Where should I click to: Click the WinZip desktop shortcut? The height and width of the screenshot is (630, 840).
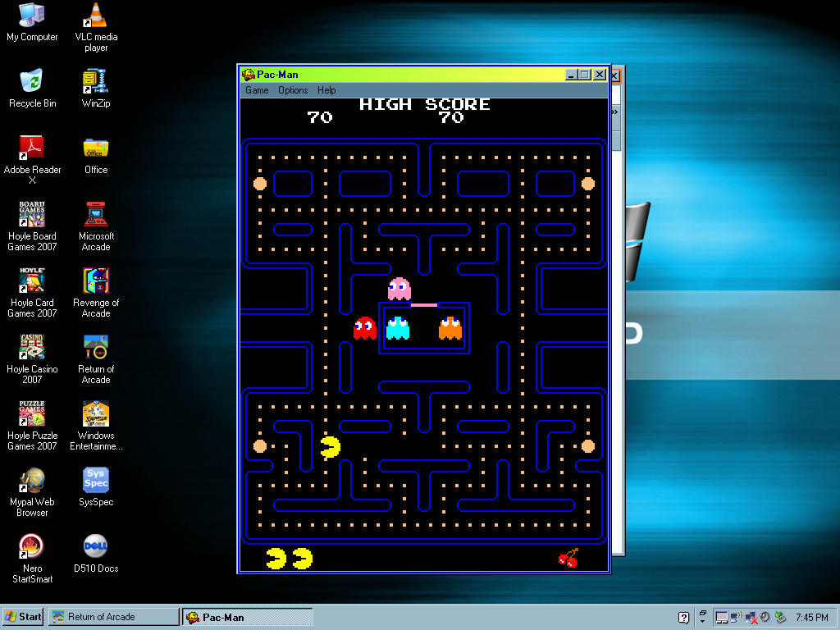pos(96,89)
